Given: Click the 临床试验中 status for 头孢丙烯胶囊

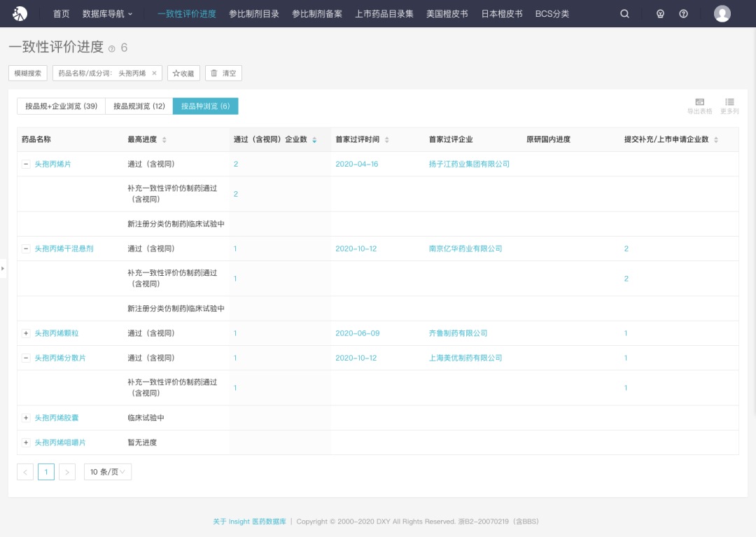Looking at the screenshot, I should pos(146,418).
